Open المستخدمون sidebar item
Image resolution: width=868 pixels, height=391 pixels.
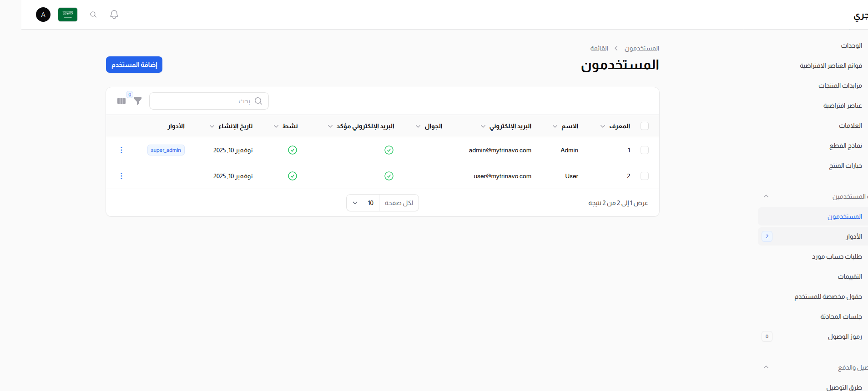tap(813, 216)
